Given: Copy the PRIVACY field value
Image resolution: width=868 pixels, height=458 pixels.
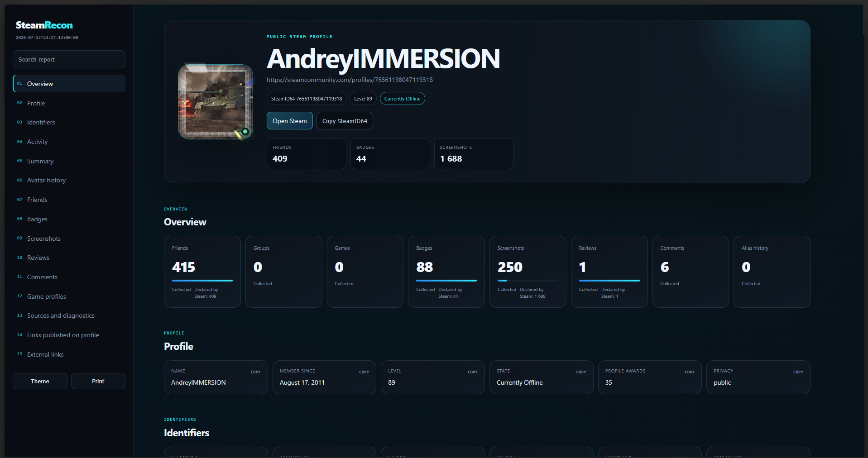Looking at the screenshot, I should pos(798,372).
